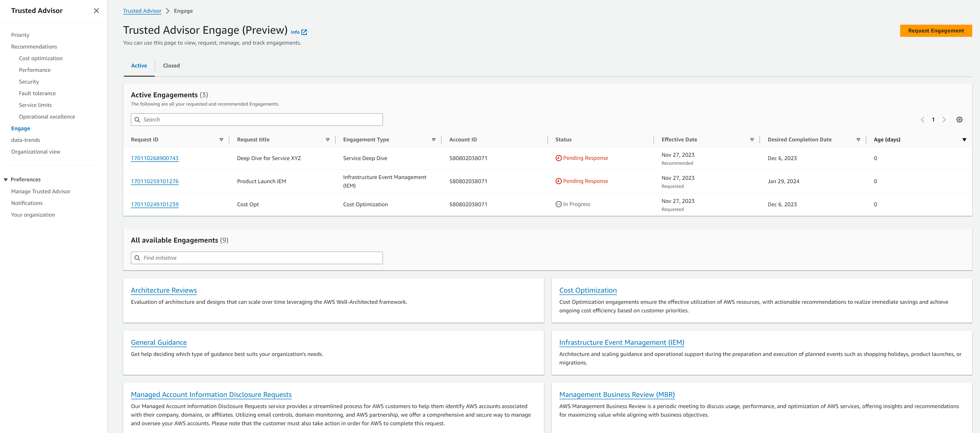This screenshot has width=980, height=433.
Task: Select the Active engagements tab
Action: tap(139, 65)
